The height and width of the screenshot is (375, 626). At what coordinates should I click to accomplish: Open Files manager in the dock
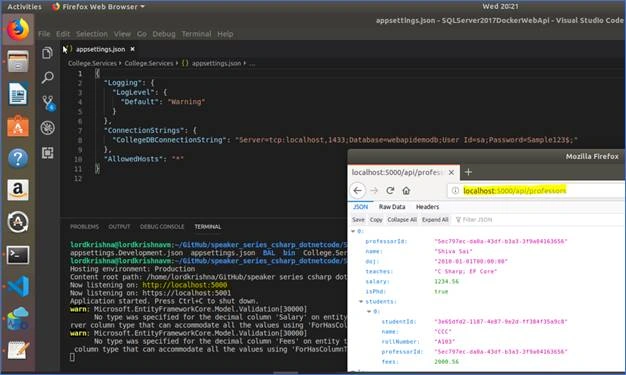coord(18,62)
